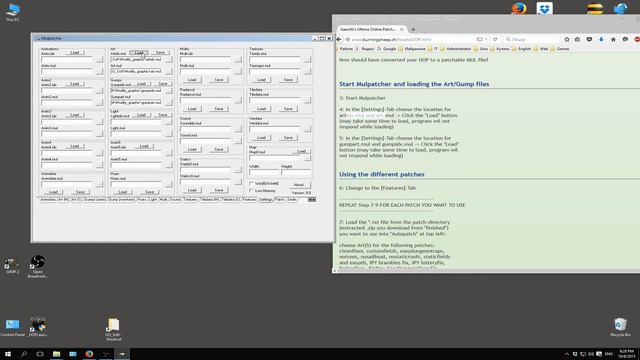Click Load button in Animations section

[x=75, y=52]
